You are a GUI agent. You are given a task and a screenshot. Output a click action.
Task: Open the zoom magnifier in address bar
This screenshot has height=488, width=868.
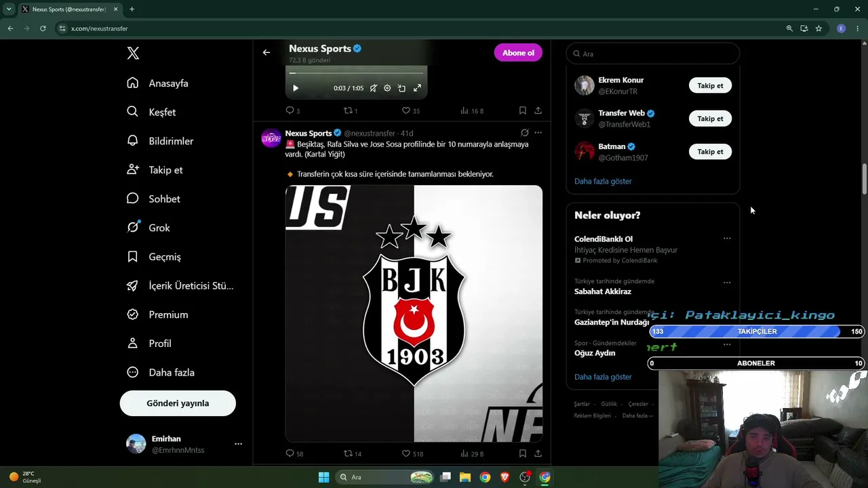(789, 28)
